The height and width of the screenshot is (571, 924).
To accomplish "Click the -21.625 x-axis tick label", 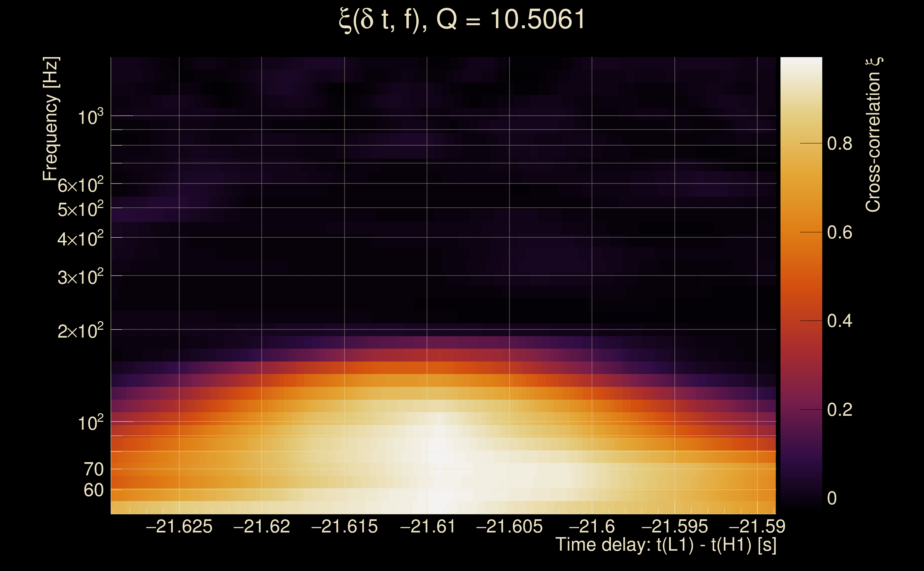I will [x=179, y=526].
